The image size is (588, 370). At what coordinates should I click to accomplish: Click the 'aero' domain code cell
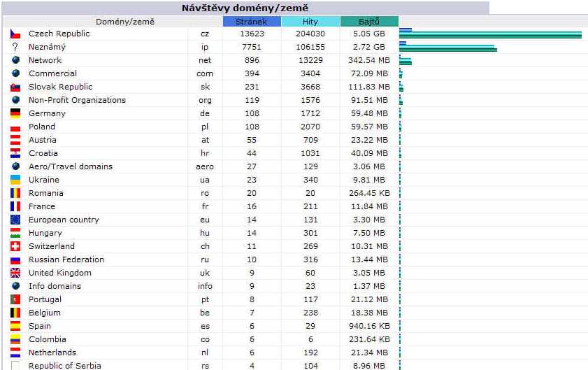coord(205,166)
